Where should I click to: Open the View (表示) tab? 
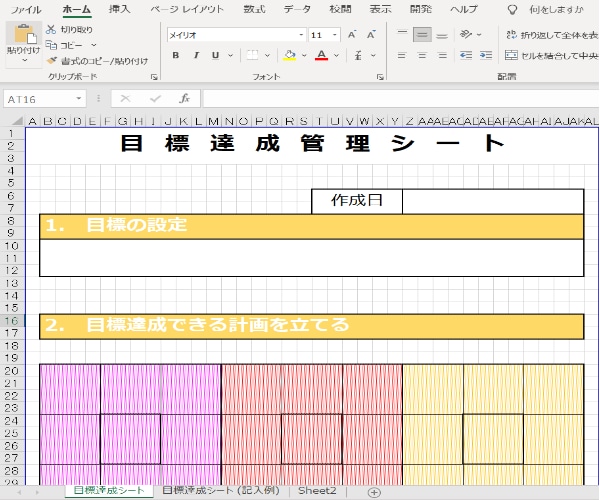click(380, 9)
